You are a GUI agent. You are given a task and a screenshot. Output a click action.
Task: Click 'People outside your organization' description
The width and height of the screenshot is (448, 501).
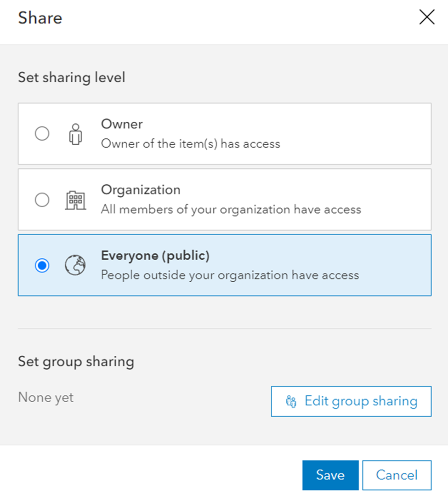(x=230, y=275)
